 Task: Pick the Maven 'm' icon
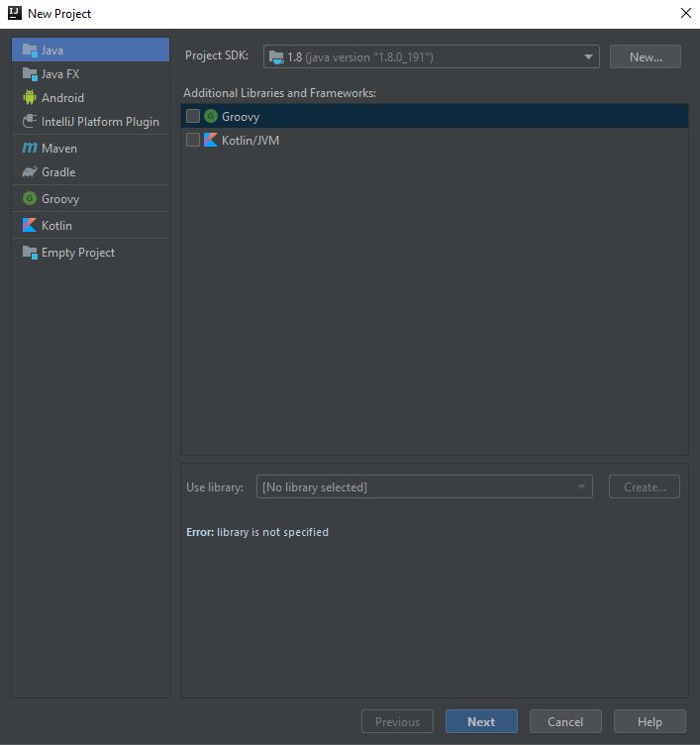(30, 149)
